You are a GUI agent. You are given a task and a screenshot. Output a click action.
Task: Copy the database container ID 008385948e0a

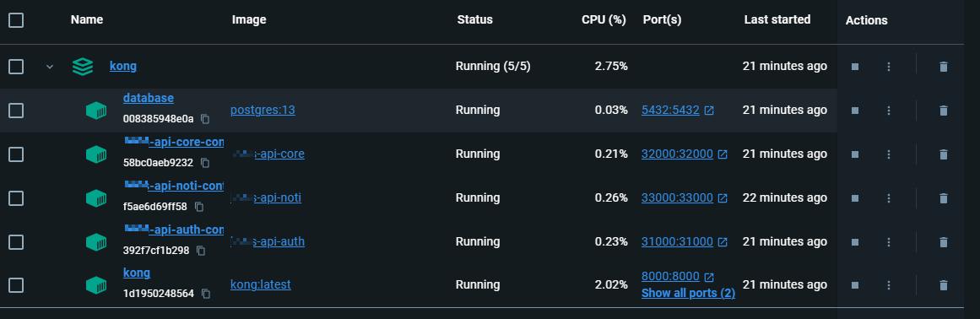point(205,119)
